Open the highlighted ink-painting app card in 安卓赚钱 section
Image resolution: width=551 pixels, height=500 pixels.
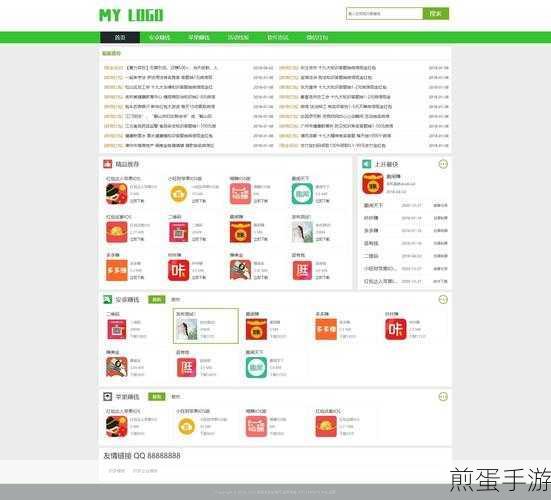pyautogui.click(x=206, y=326)
